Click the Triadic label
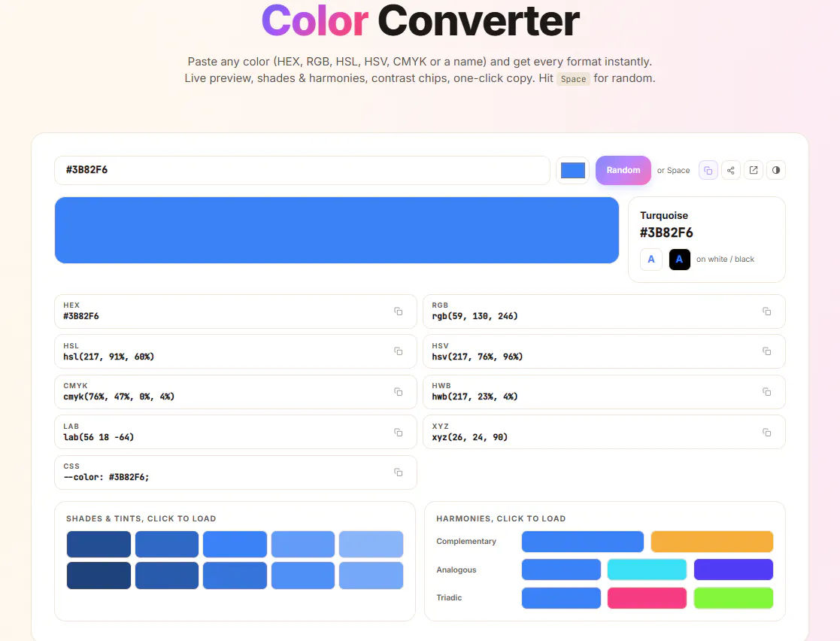The height and width of the screenshot is (641, 840). click(449, 597)
